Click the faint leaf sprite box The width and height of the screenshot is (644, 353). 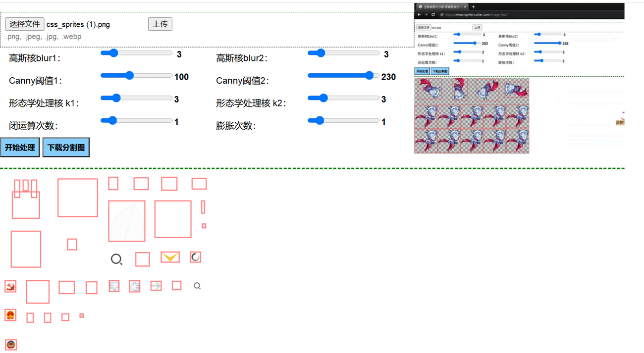click(x=127, y=221)
